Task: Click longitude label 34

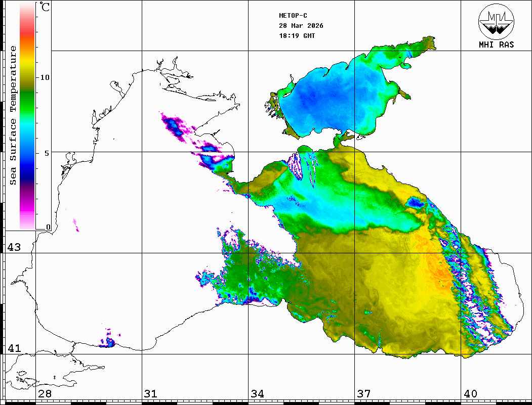Action: tap(257, 394)
